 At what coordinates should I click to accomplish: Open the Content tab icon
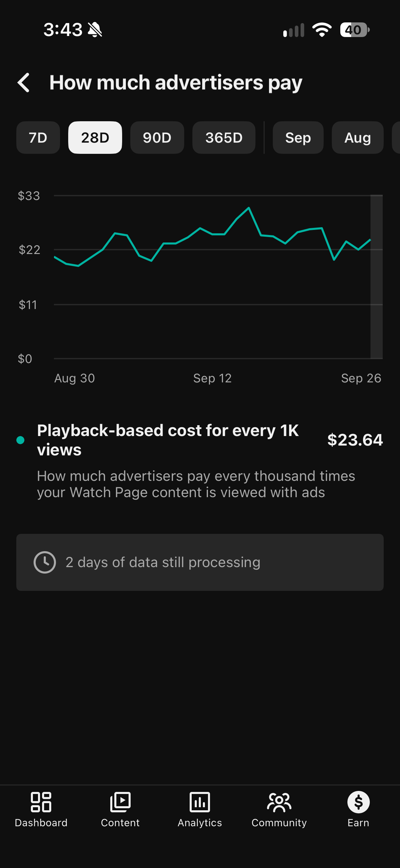[x=120, y=802]
